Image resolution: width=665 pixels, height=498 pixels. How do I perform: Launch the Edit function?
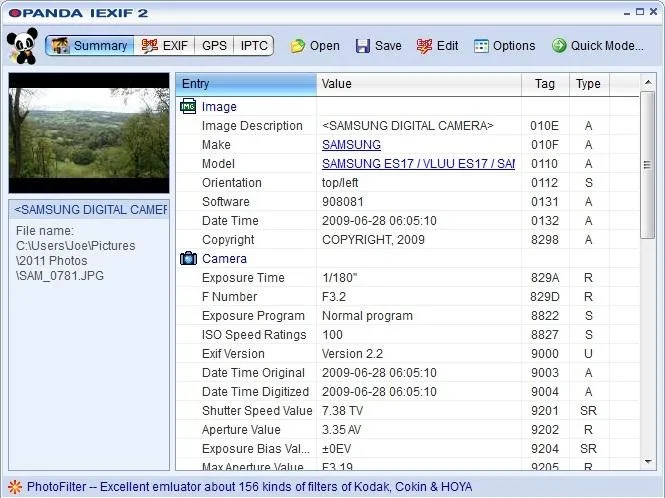[x=437, y=46]
